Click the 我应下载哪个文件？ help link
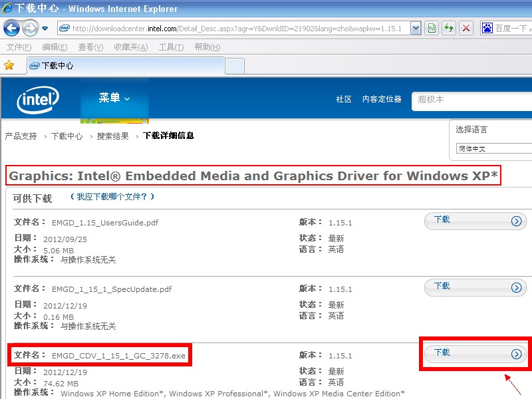Image resolution: width=532 pixels, height=399 pixels. [113, 197]
